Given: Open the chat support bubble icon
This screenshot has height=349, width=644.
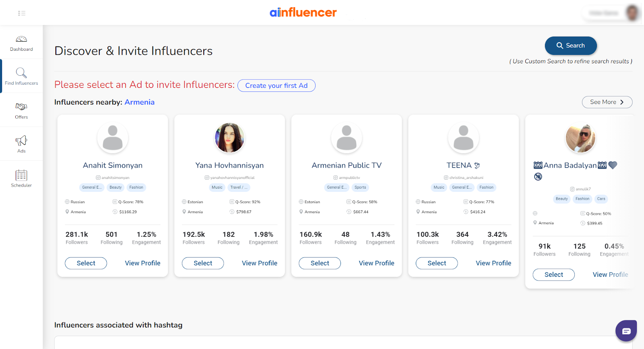Looking at the screenshot, I should [626, 331].
